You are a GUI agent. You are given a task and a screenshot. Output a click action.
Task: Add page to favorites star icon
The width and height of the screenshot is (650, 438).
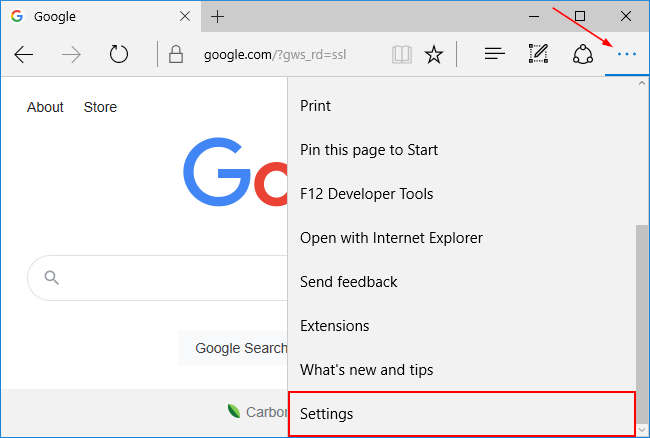[434, 54]
